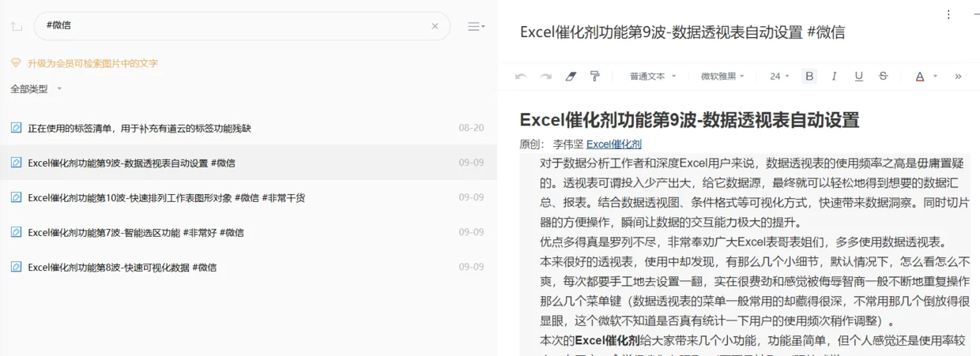Select note Excel催化剂功能第9波 in list

(248, 163)
